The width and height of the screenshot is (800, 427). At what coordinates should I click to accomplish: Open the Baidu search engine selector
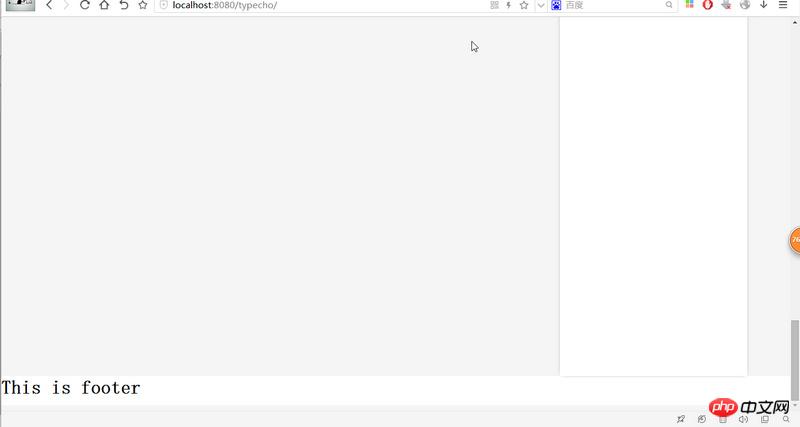pyautogui.click(x=556, y=5)
